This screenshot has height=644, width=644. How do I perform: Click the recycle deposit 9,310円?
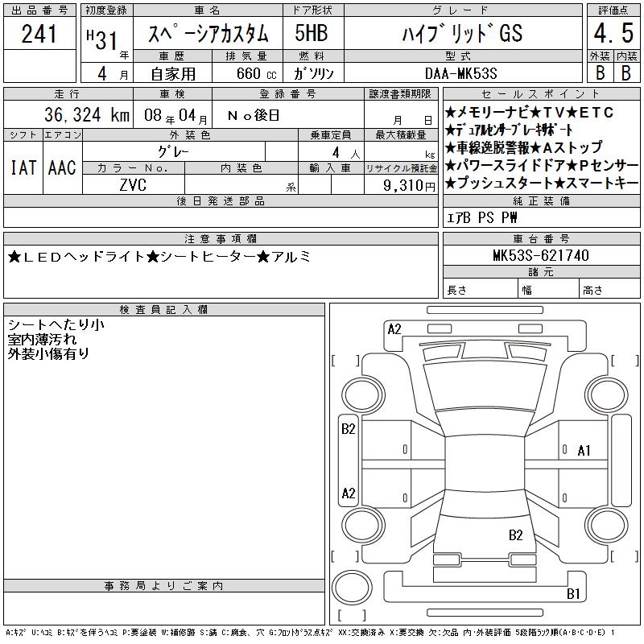tap(409, 185)
